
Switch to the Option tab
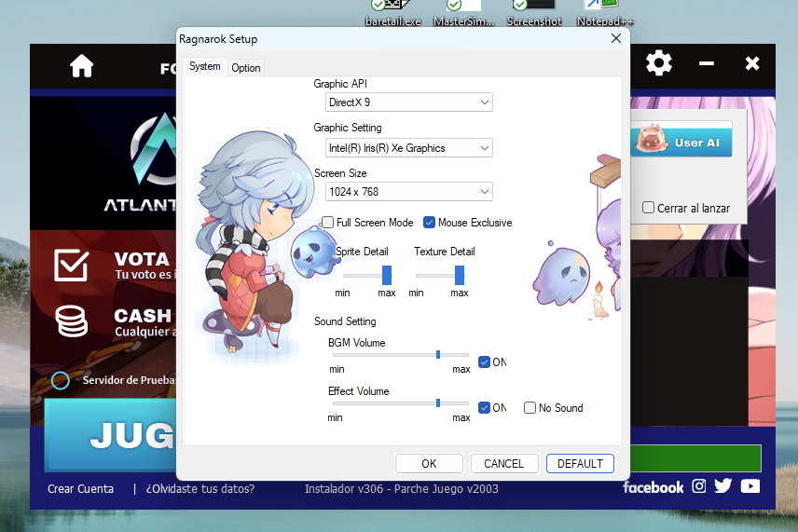pyautogui.click(x=246, y=68)
